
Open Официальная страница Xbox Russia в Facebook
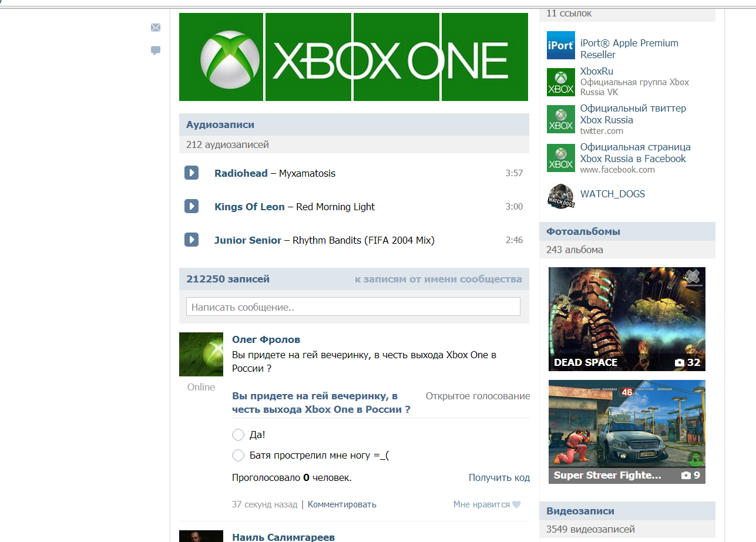pyautogui.click(x=636, y=153)
